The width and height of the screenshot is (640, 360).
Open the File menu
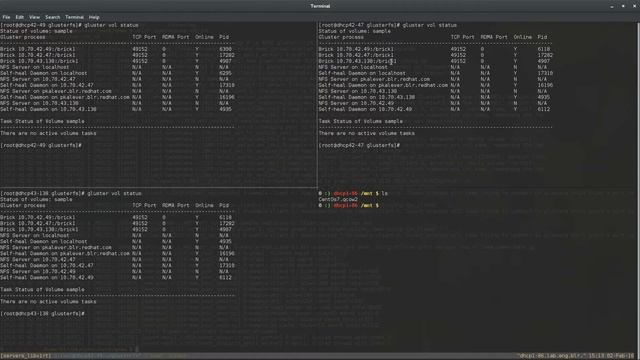tap(6, 17)
